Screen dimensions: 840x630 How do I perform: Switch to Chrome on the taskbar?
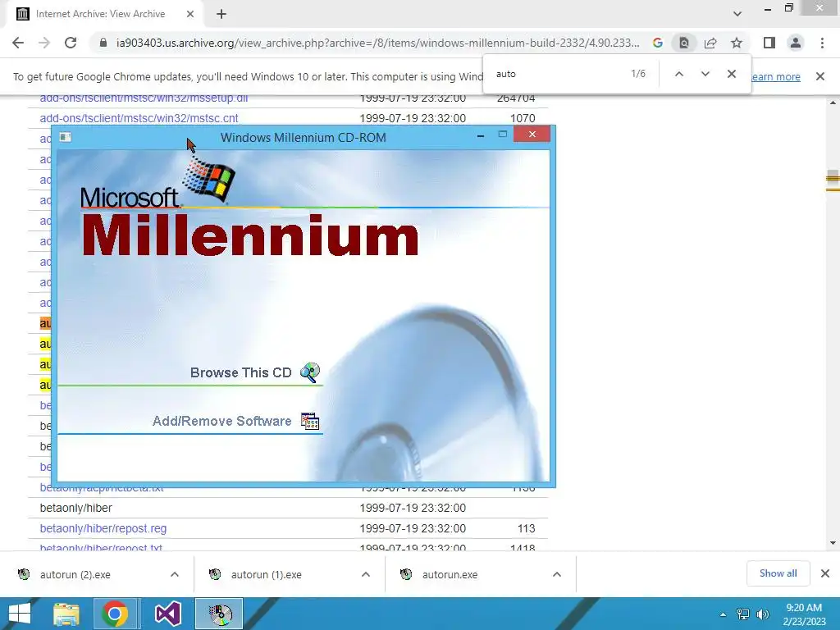click(x=114, y=614)
